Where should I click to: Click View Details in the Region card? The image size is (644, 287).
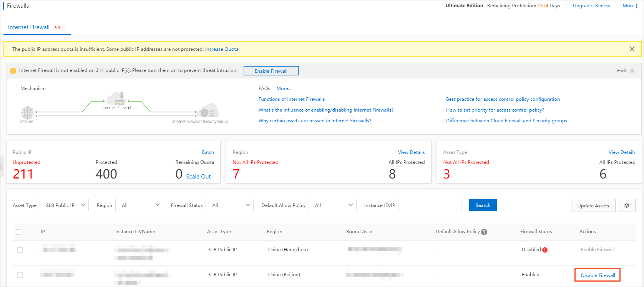(411, 152)
